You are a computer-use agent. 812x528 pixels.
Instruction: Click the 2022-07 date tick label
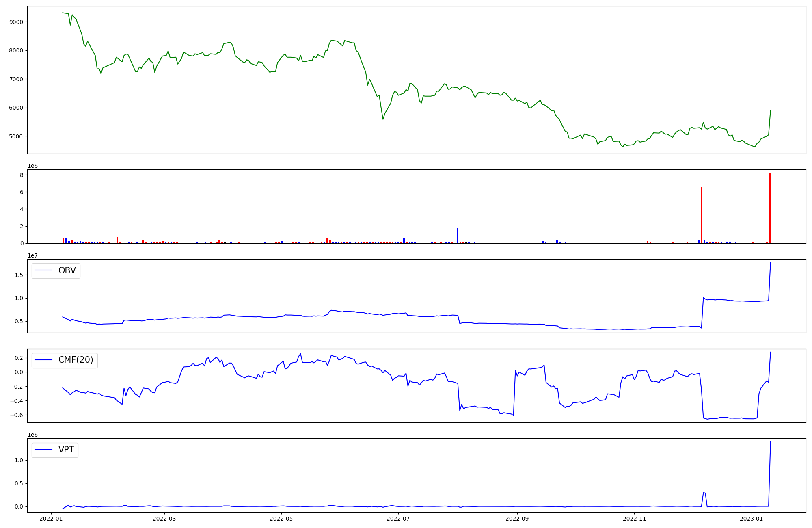[398, 519]
